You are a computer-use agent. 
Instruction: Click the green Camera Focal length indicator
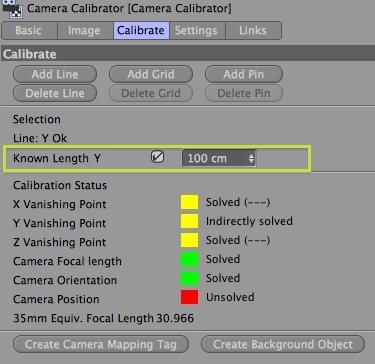coord(189,259)
